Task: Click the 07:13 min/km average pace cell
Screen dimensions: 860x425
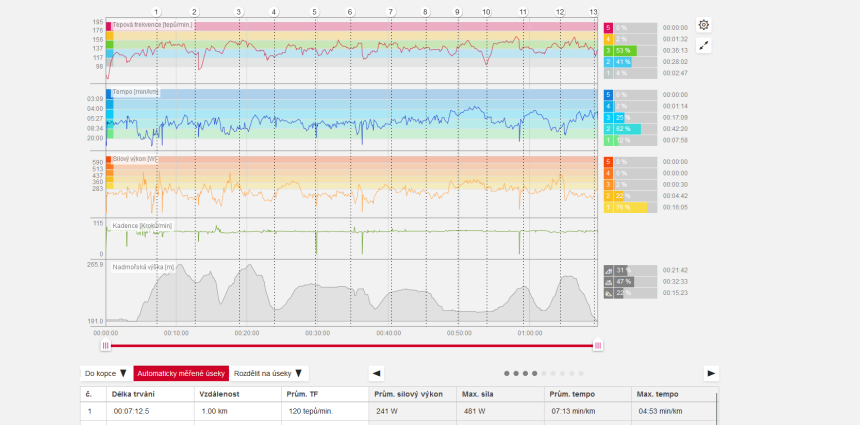Action: tap(588, 411)
